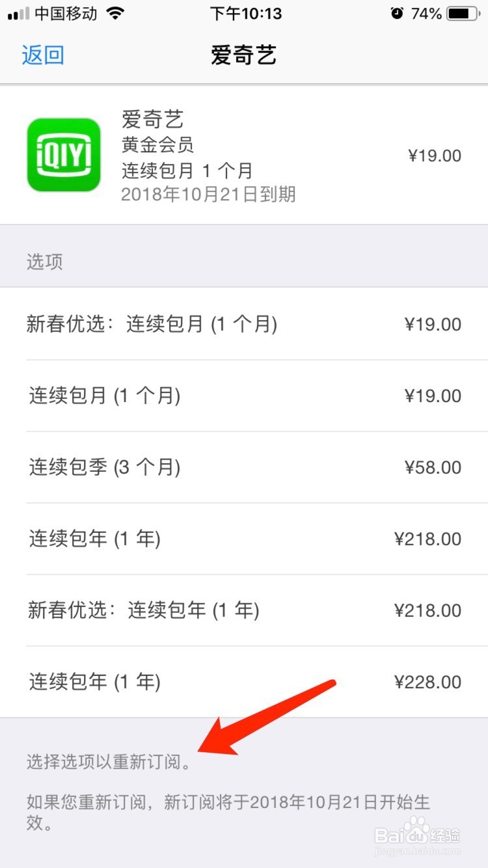Tap the ¥19.00 current subscription price
The image size is (488, 868).
click(434, 156)
